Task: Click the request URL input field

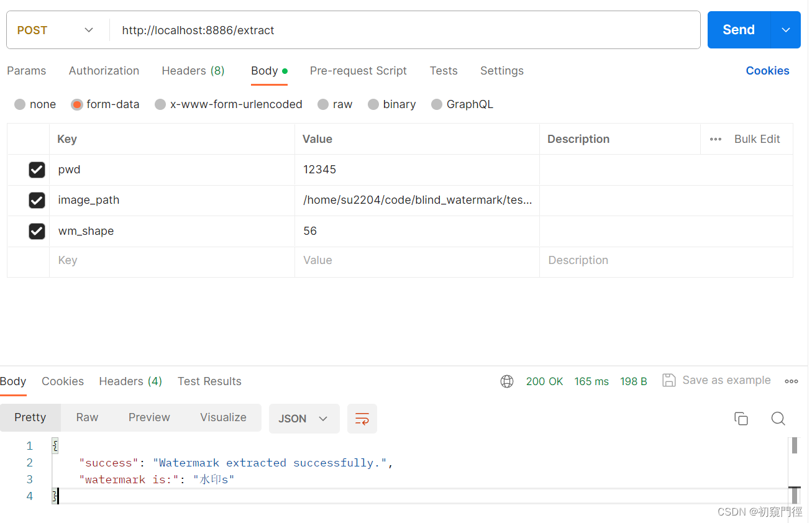Action: (x=405, y=30)
